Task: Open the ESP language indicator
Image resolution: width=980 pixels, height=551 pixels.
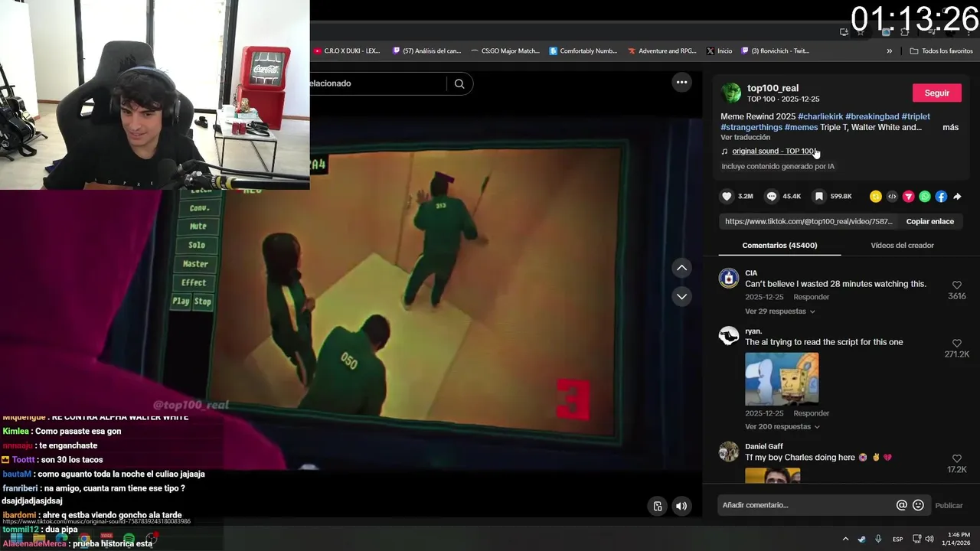Action: [897, 539]
